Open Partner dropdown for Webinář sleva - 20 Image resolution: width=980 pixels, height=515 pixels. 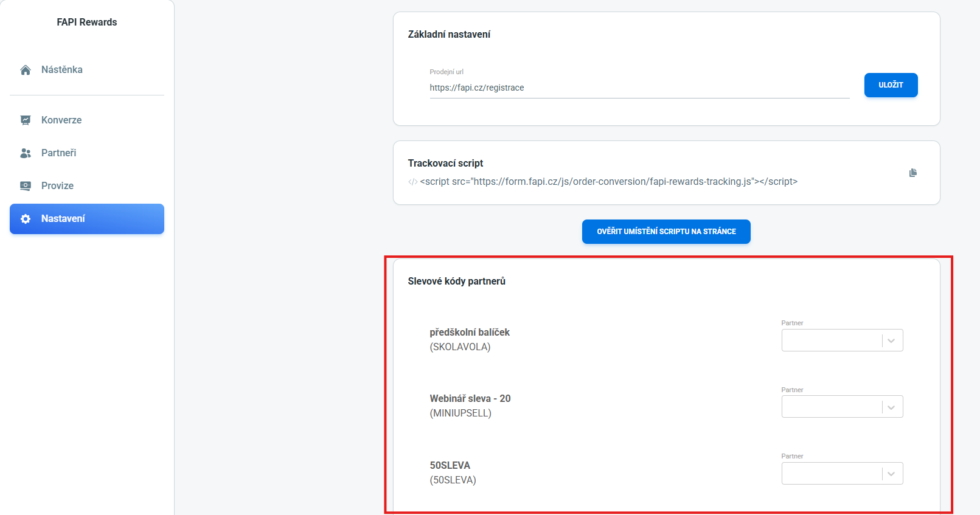point(842,407)
